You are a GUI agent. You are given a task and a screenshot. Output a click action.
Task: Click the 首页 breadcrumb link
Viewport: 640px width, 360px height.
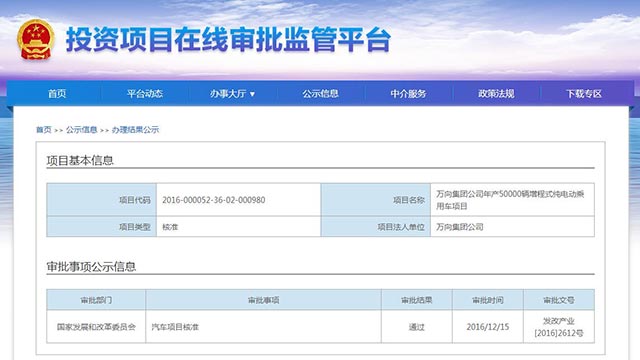tap(44, 130)
